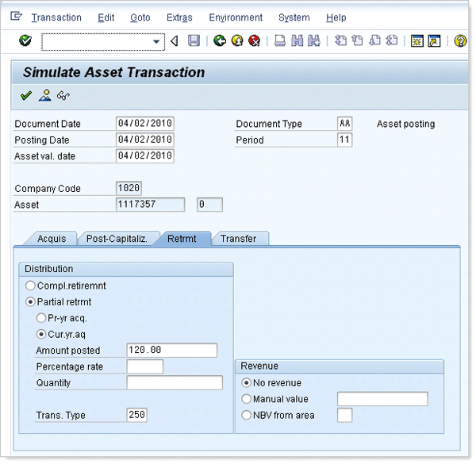The image size is (476, 464).
Task: Click the glasses display icon below title
Action: click(63, 96)
